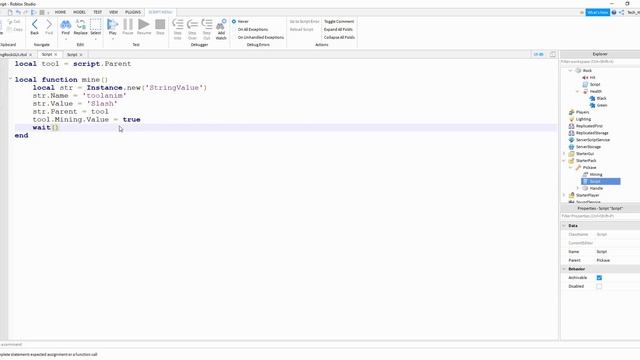This screenshot has width=640, height=360.
Task: Click the new file icon in quick access bar
Action: [10, 12]
